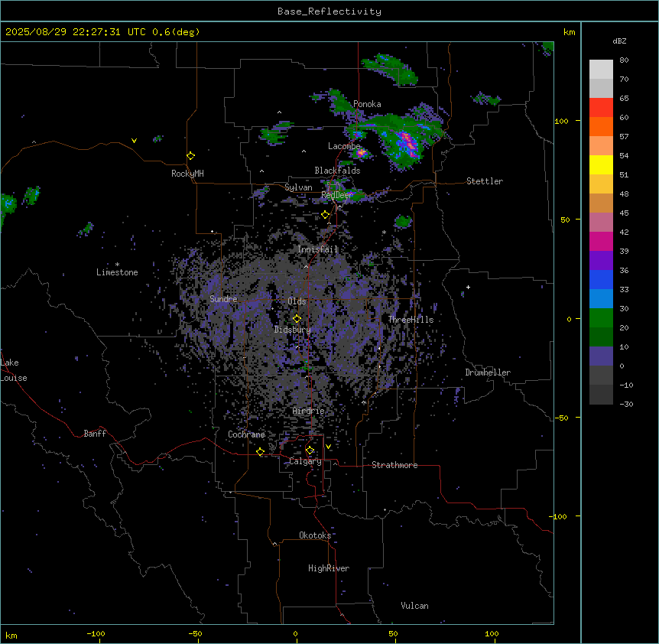Click the Okotoks label
Image resolution: width=659 pixels, height=644 pixels.
(315, 535)
